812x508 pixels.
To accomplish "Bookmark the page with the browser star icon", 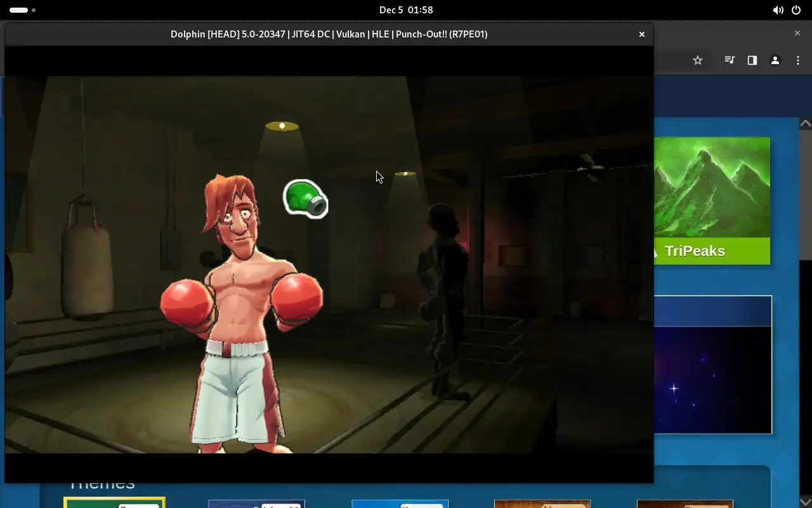I will point(698,60).
